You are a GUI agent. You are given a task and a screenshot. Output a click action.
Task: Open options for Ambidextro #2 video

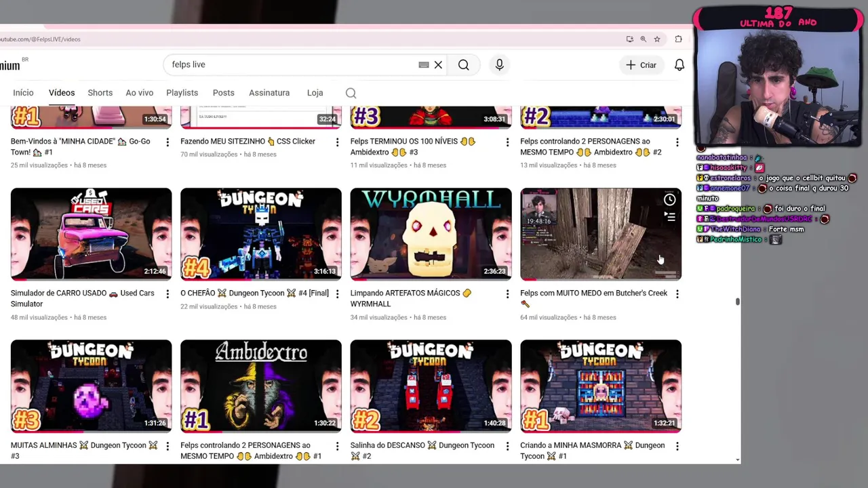[677, 142]
